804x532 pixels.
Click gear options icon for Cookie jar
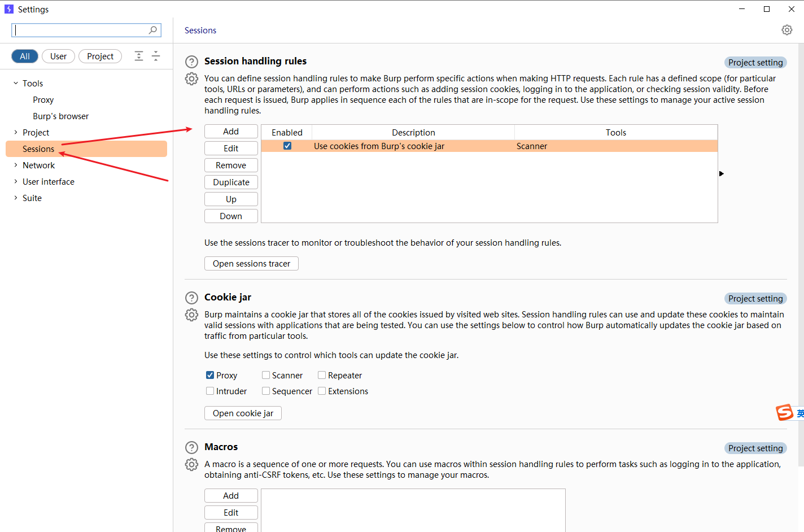192,315
